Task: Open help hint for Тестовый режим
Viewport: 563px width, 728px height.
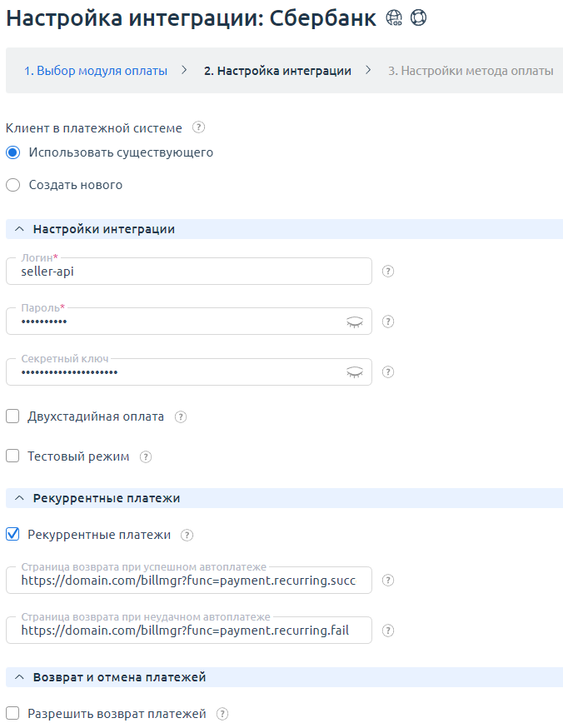Action: [146, 456]
